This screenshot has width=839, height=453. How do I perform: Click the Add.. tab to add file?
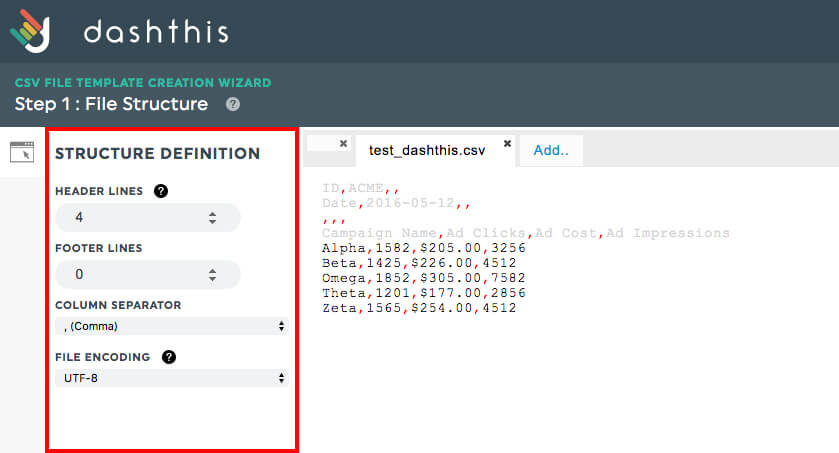click(x=551, y=150)
